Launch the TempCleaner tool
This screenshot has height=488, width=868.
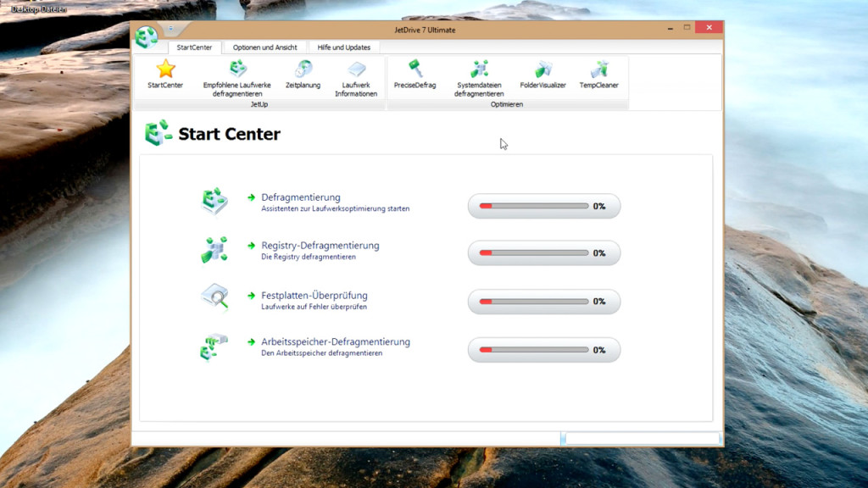click(598, 69)
